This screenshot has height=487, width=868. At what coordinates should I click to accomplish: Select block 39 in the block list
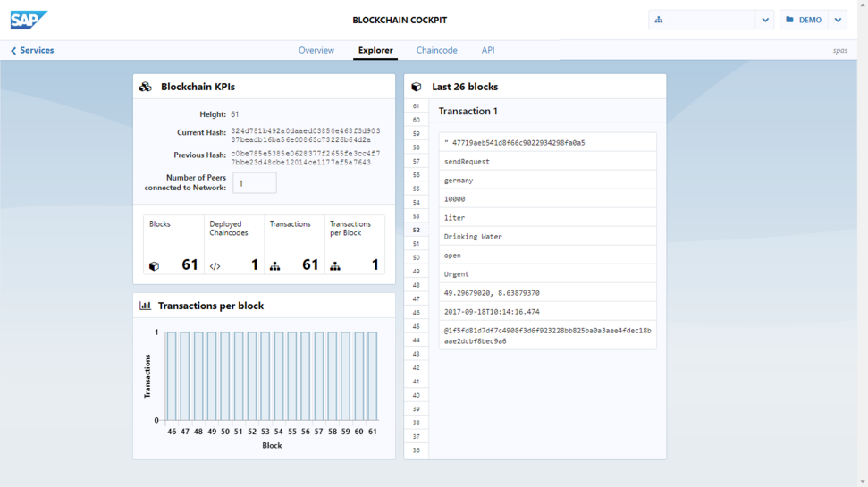[417, 409]
